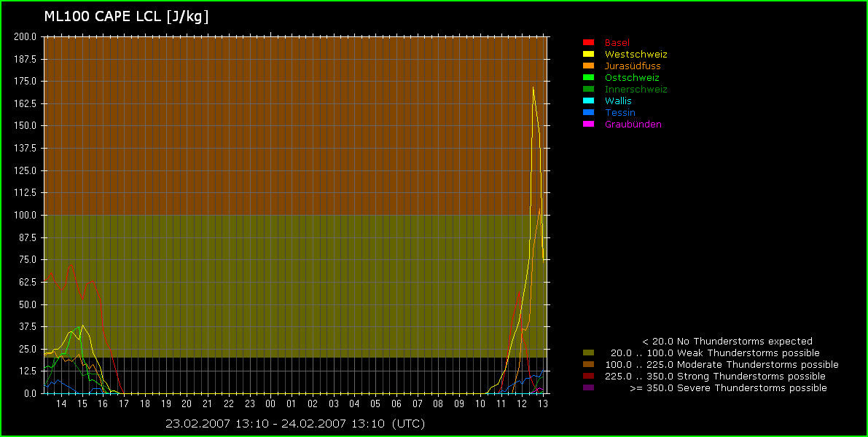Click the yellow Westschweiz legend swatch

[589, 55]
